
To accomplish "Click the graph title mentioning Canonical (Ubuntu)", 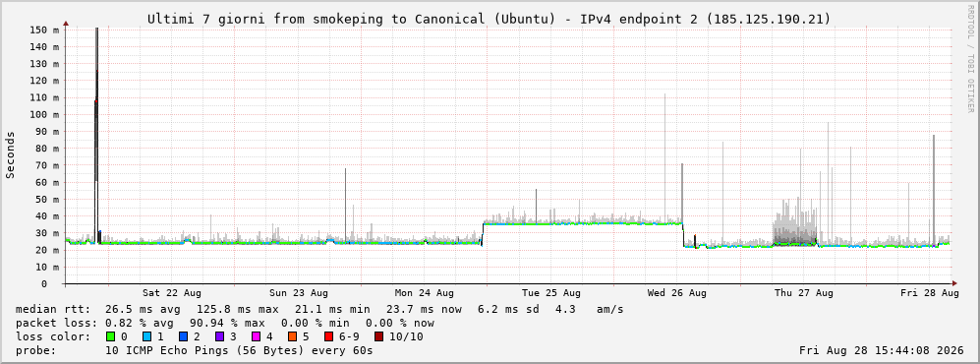I will tap(490, 20).
